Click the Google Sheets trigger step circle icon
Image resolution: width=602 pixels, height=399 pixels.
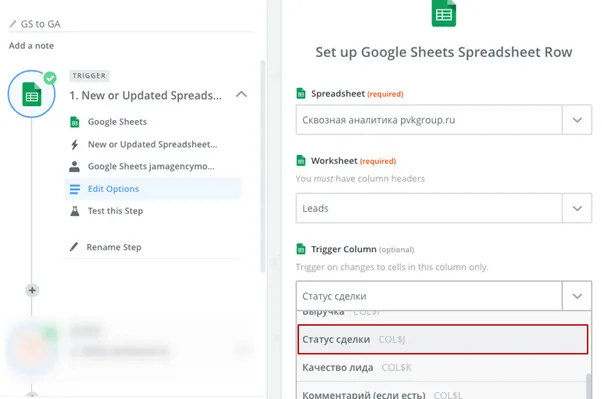click(x=31, y=94)
